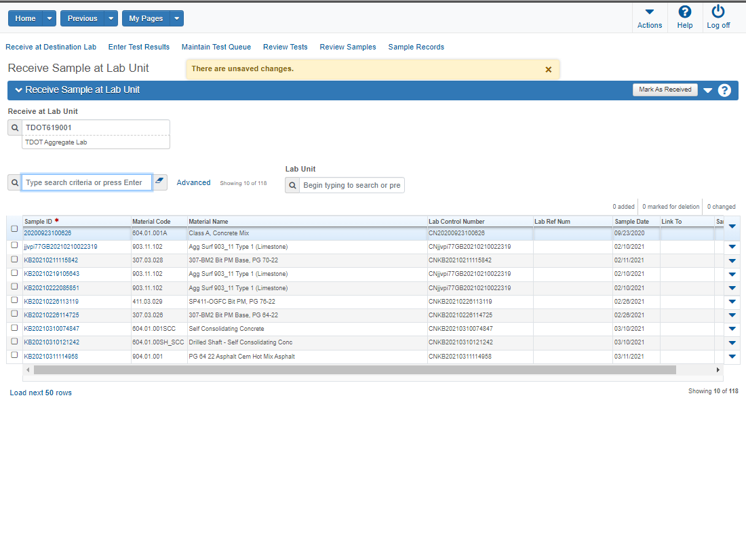Viewport: 746px width, 560px height.
Task: Check the row KB20210211115842
Action: coord(14,259)
